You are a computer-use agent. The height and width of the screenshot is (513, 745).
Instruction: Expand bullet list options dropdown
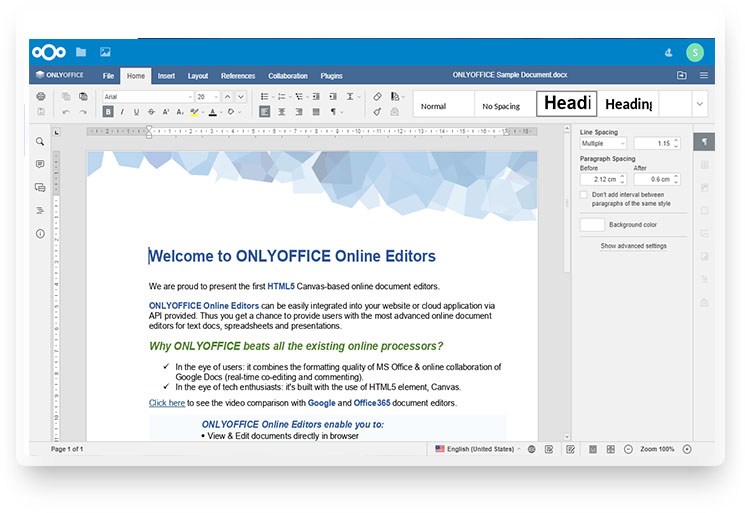[x=273, y=97]
